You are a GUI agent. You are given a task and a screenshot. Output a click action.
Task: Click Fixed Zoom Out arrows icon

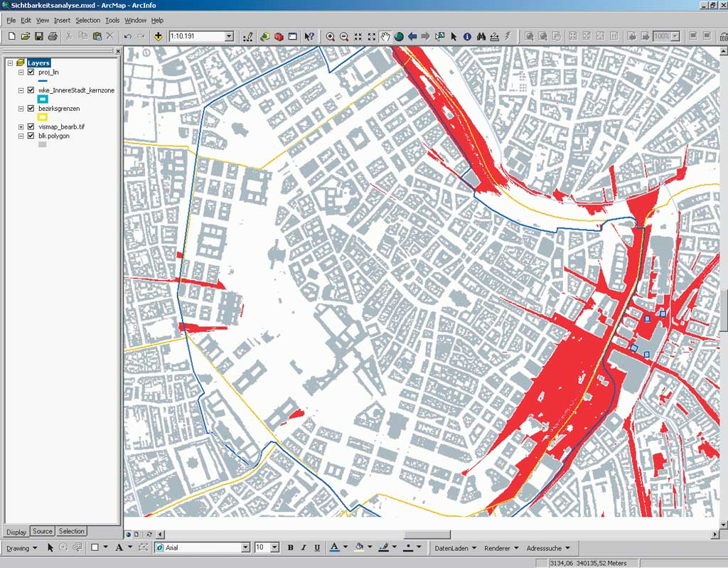[371, 36]
